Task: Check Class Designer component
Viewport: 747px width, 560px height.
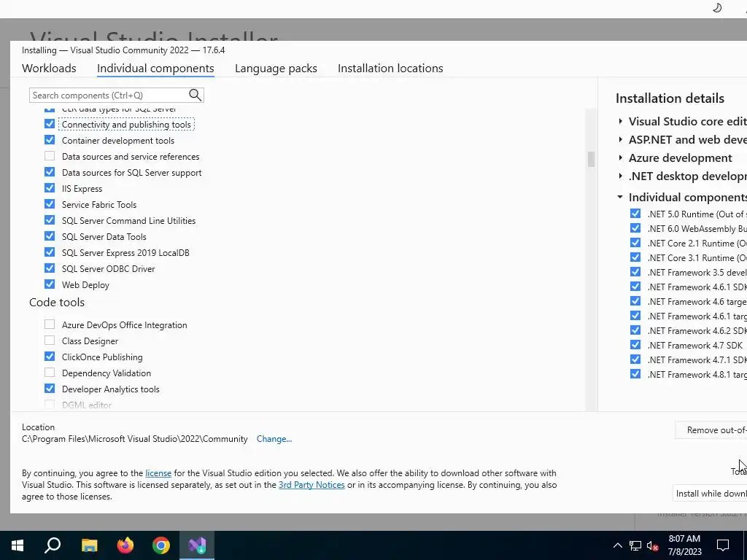Action: 50,341
